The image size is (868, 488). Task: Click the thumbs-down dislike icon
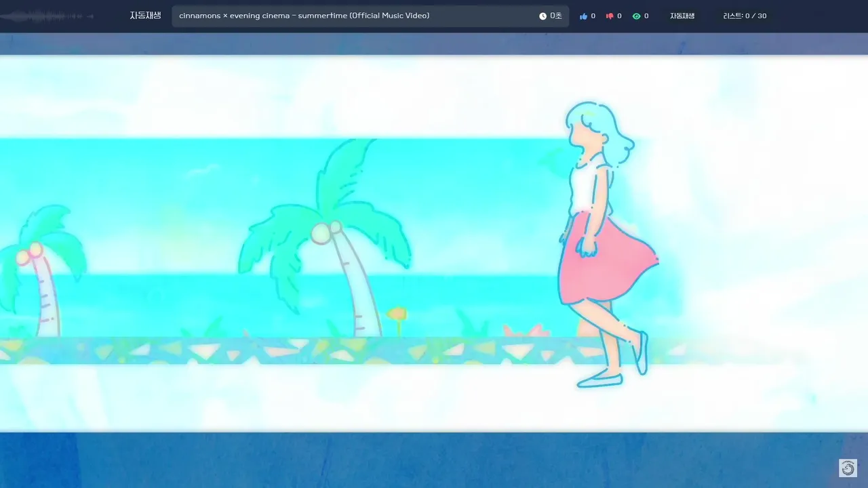609,16
